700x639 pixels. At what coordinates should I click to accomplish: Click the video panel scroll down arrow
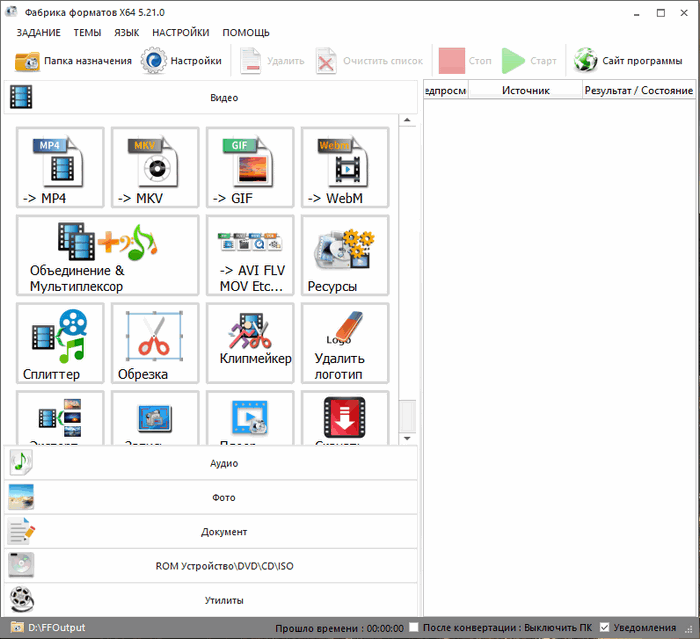pyautogui.click(x=407, y=439)
